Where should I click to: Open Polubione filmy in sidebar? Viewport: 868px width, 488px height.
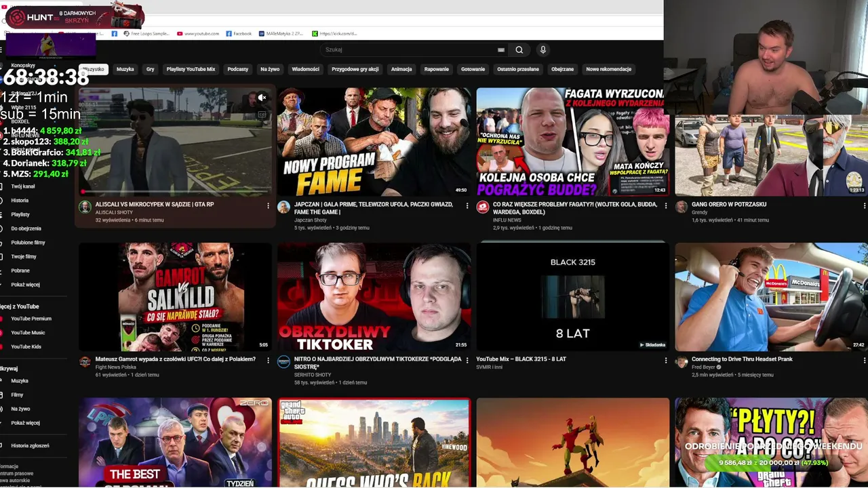[28, 243]
